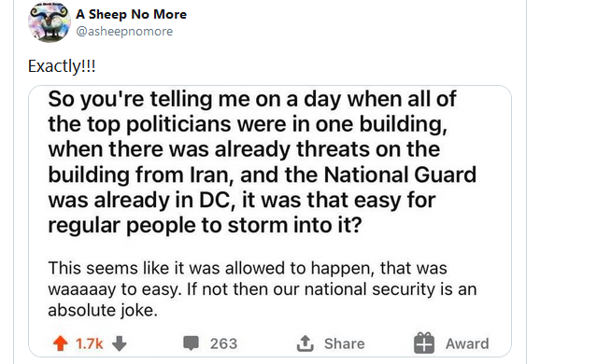
Task: Click the 263 comments count
Action: click(x=223, y=343)
